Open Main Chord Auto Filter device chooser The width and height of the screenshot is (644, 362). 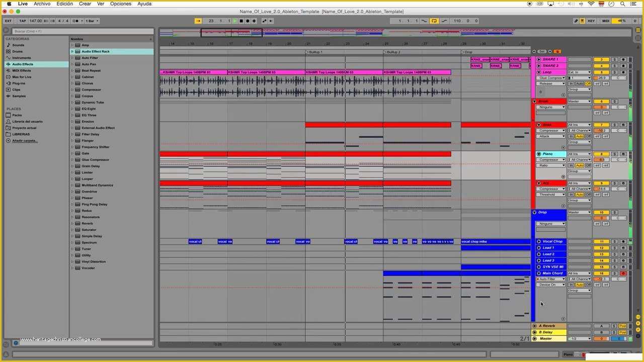pos(551,279)
